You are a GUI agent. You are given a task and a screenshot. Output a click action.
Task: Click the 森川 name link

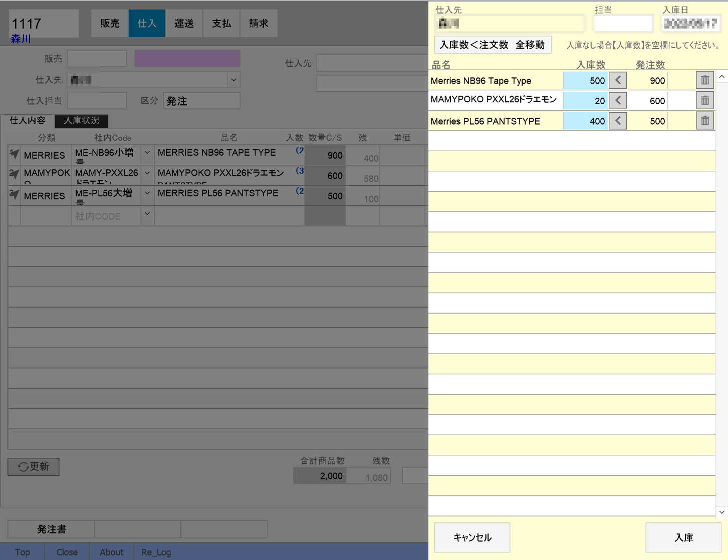[x=21, y=39]
